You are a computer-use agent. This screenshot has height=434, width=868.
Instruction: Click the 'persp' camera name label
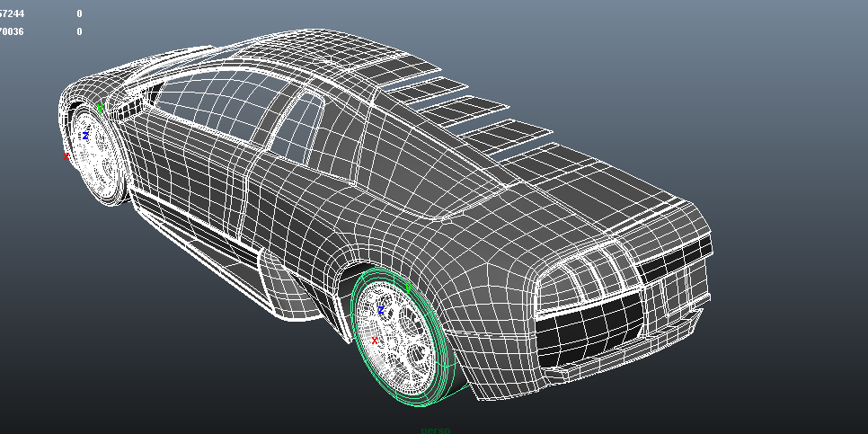tap(436, 430)
